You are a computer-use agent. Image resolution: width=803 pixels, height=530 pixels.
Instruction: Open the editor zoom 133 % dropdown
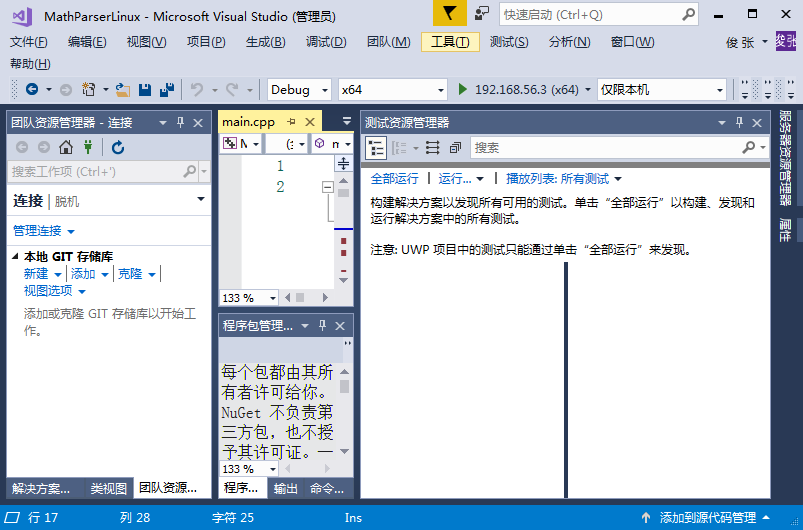pyautogui.click(x=273, y=298)
